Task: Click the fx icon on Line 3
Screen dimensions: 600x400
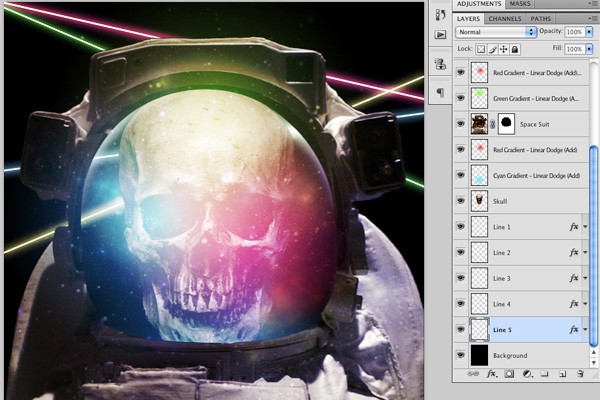Action: pos(574,278)
